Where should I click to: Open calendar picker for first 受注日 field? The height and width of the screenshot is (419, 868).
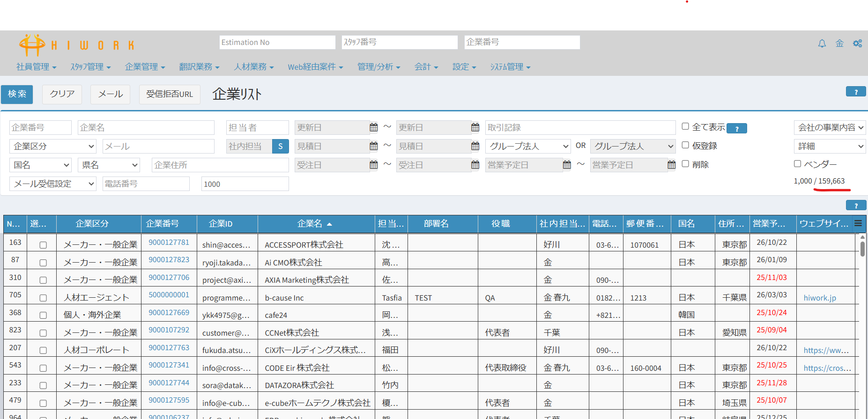pos(373,165)
